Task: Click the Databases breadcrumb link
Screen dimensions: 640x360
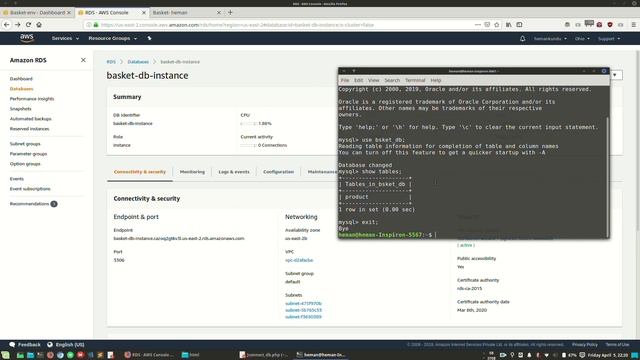Action: [138, 62]
